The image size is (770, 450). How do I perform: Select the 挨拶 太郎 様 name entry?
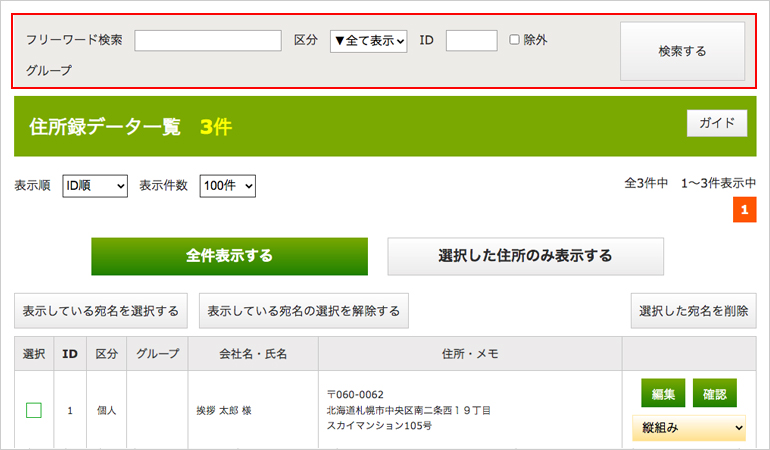click(228, 410)
